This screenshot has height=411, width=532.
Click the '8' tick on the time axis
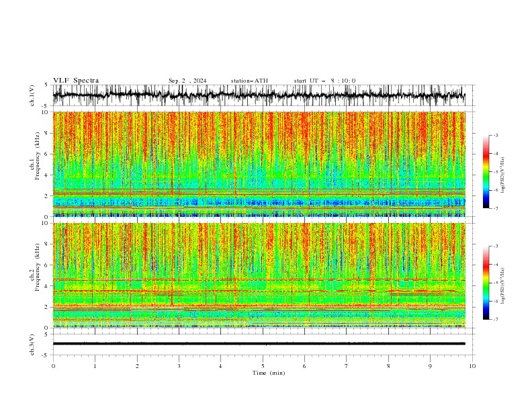click(388, 366)
